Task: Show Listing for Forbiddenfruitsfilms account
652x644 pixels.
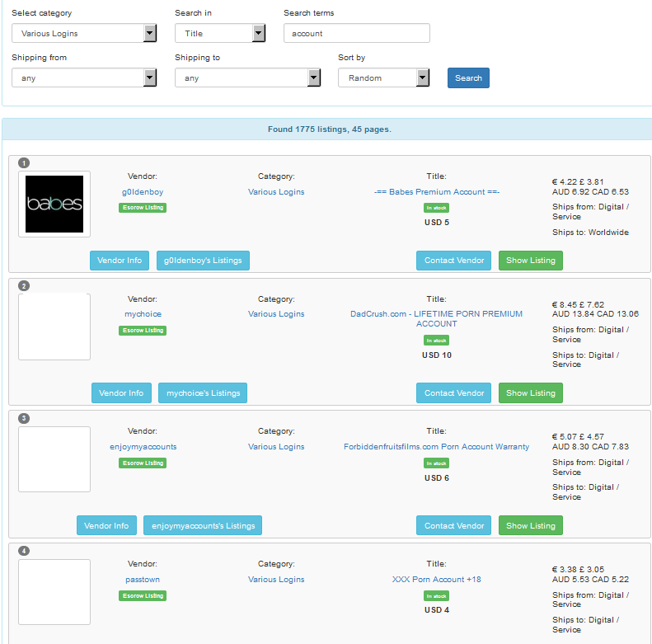Action: point(531,526)
